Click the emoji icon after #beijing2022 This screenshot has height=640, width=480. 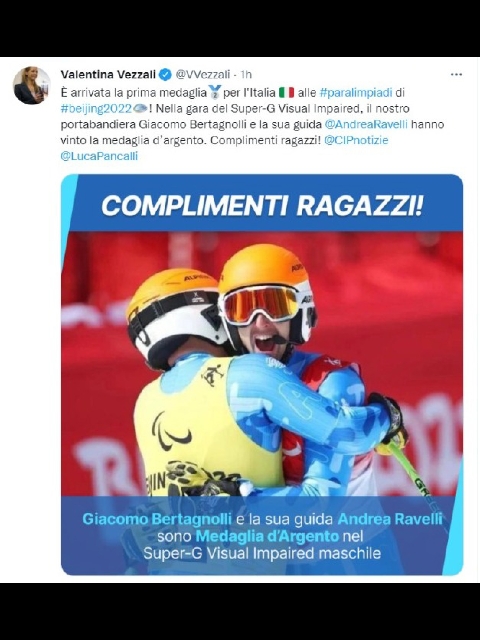point(140,109)
